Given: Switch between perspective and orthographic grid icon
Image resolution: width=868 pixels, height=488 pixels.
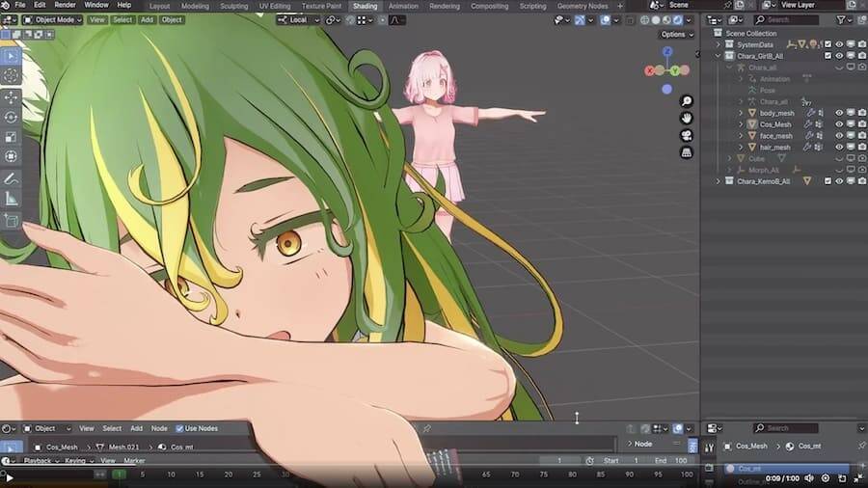Looking at the screenshot, I should point(687,152).
